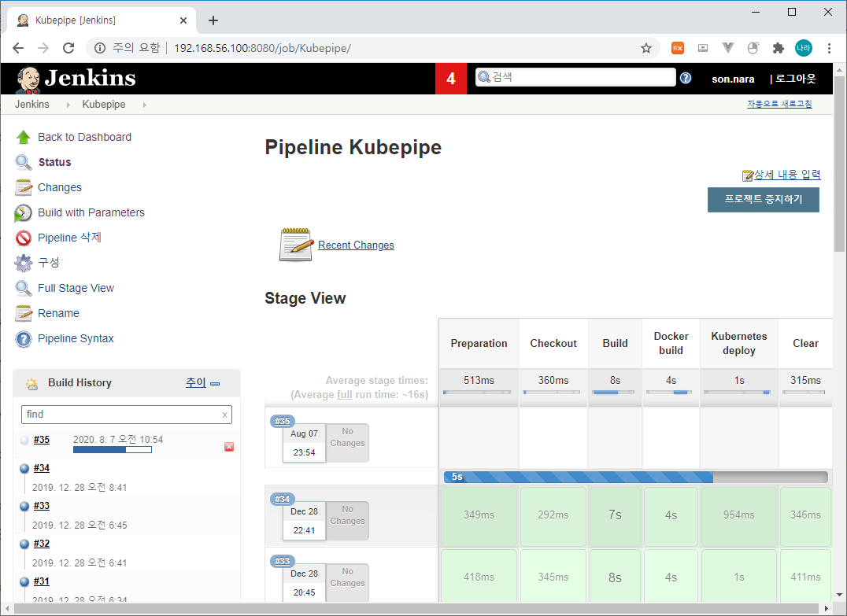This screenshot has width=847, height=616.
Task: Click the Pipeline delete prohibition icon
Action: [24, 238]
